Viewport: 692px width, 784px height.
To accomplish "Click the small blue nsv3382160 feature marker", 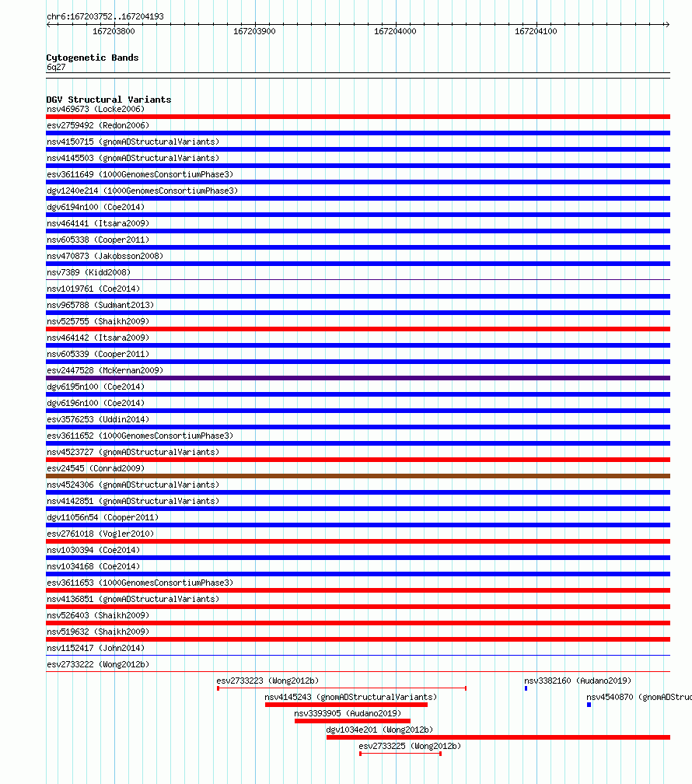I will click(x=526, y=688).
